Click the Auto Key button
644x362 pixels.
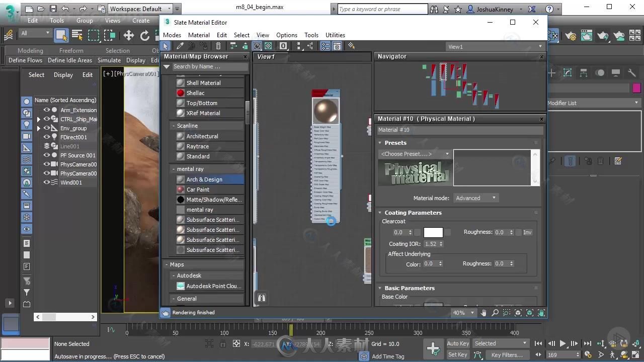[x=458, y=343]
